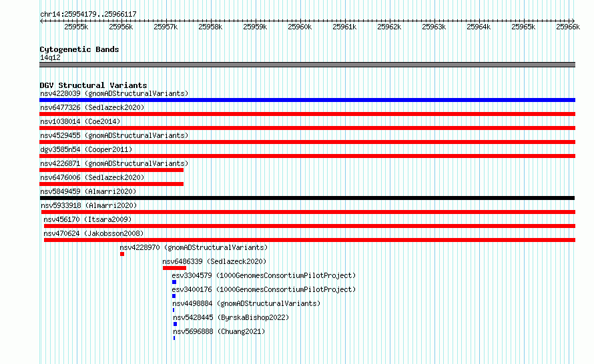594x364 pixels.
Task: Click the 25956k ruler tick label
Action: (x=121, y=27)
